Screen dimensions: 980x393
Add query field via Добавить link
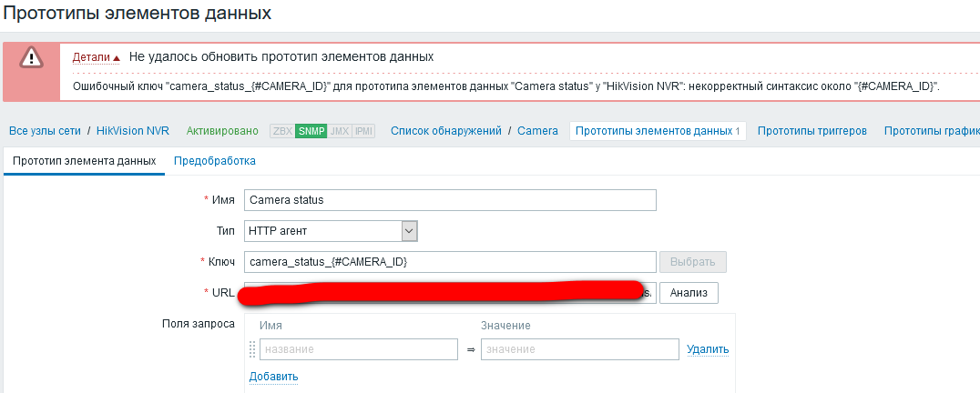tap(273, 377)
